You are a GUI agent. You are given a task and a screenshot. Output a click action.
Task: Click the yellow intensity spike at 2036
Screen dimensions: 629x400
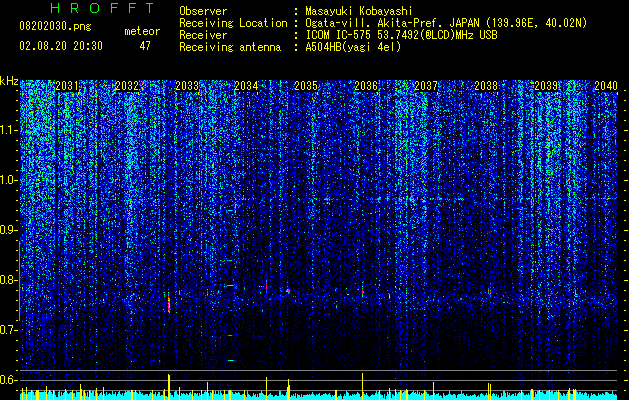coord(362,386)
